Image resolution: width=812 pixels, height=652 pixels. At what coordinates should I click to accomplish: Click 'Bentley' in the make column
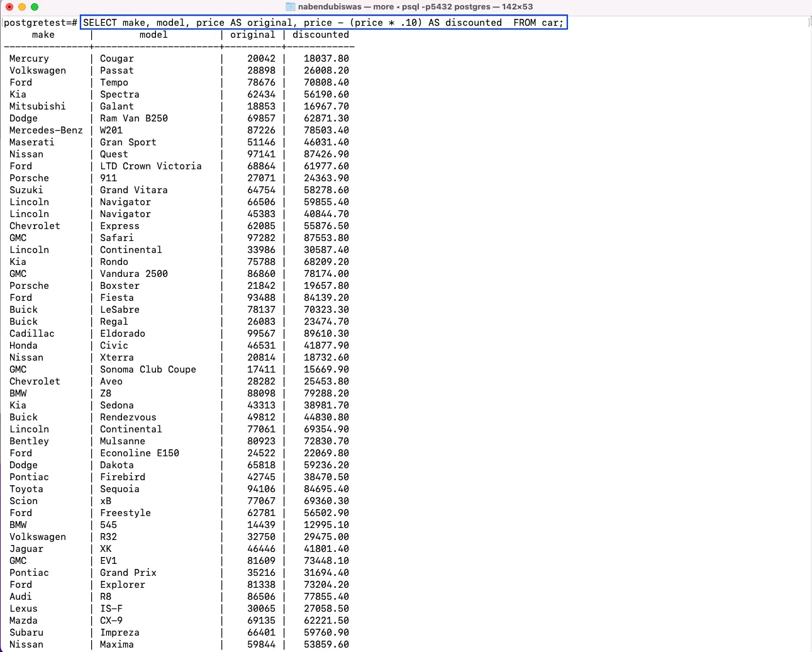pyautogui.click(x=29, y=441)
